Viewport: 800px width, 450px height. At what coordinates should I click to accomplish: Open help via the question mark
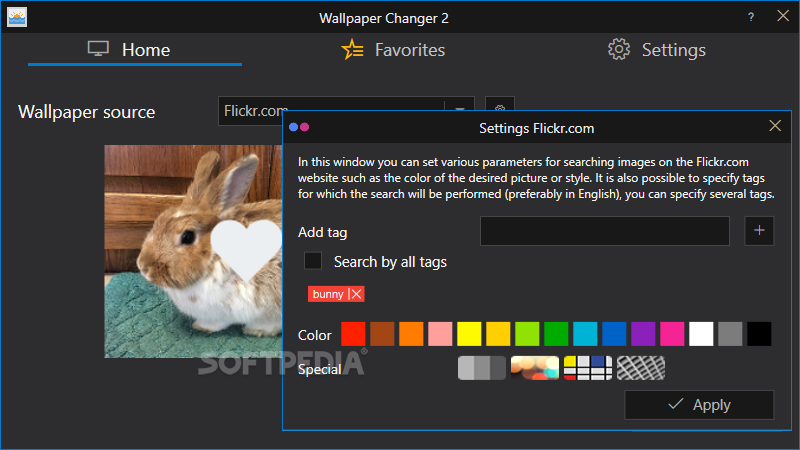[751, 17]
